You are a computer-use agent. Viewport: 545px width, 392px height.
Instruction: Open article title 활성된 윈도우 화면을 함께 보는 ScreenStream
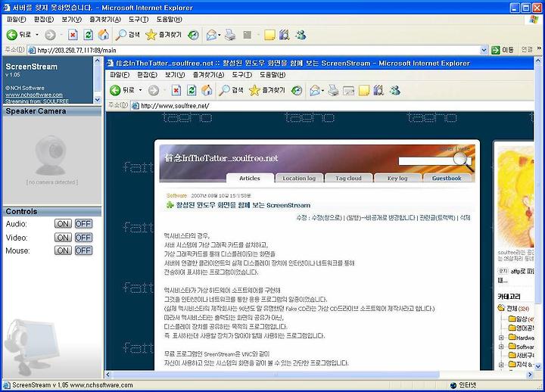click(243, 205)
